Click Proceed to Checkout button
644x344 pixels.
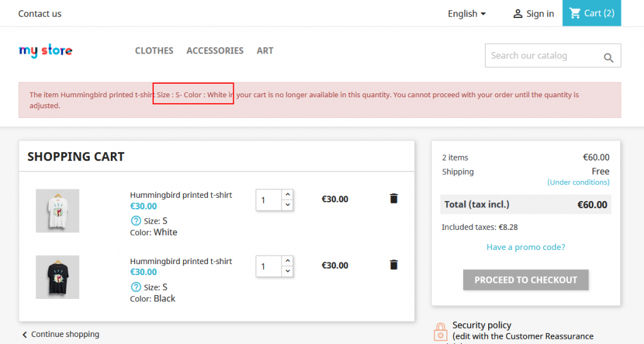(x=526, y=280)
